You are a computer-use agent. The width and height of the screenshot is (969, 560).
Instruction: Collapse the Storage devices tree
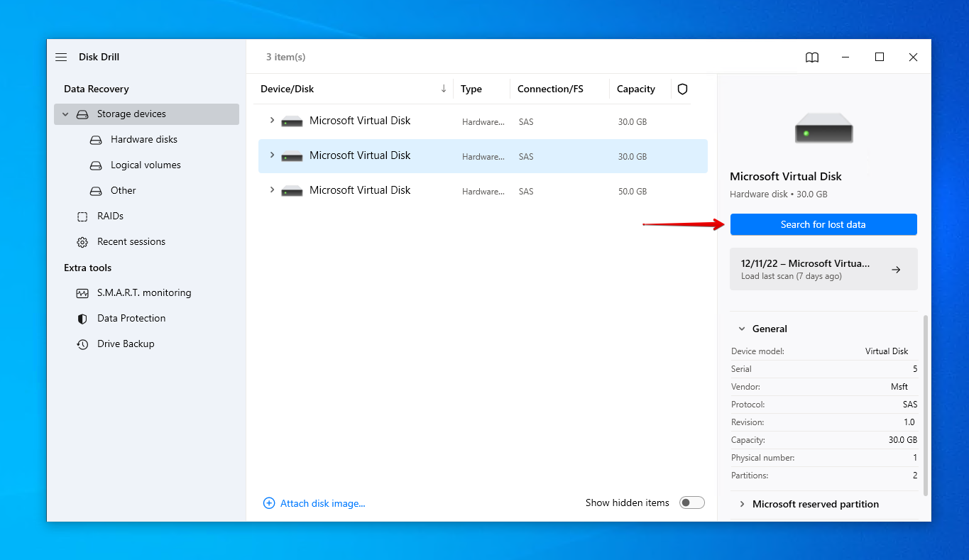click(65, 114)
